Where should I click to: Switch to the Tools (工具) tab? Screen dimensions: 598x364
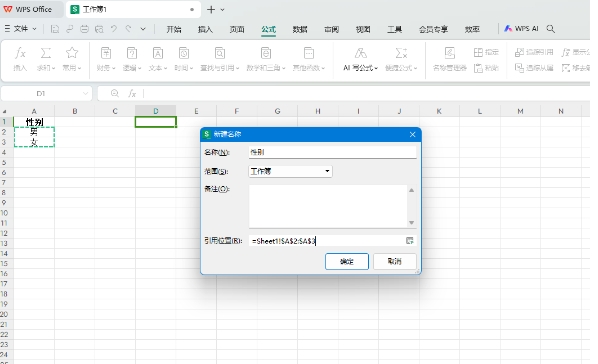coord(395,29)
